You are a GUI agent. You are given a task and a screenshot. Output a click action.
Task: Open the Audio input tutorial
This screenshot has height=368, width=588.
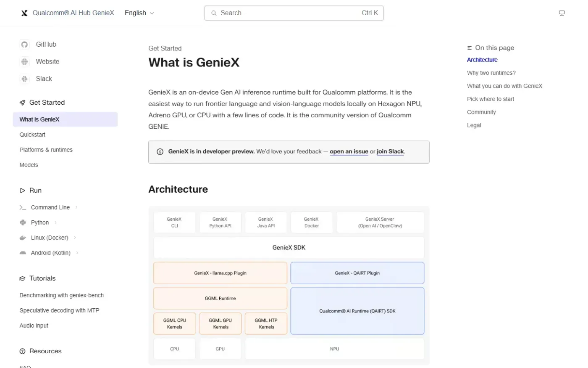click(34, 326)
